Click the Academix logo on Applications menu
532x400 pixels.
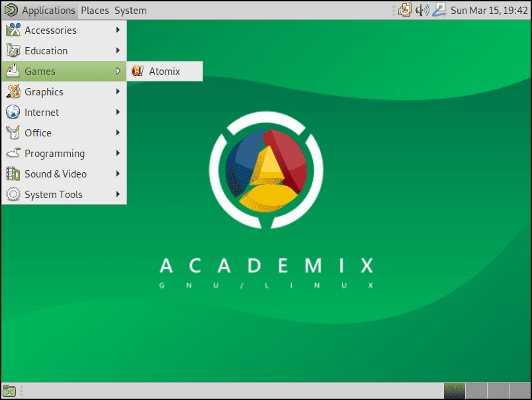[11, 10]
